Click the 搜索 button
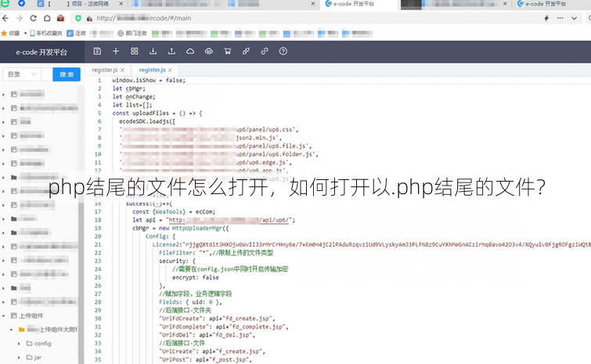Image resolution: width=591 pixels, height=364 pixels. [x=67, y=74]
